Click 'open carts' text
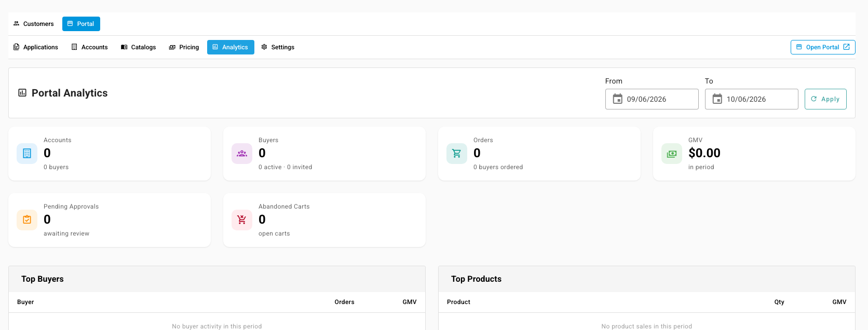868x330 pixels. tap(274, 233)
